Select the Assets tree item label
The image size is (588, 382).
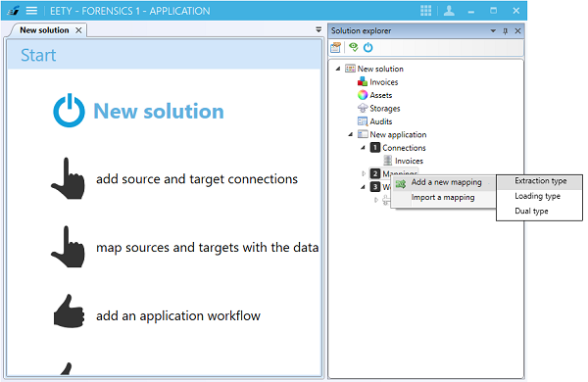click(381, 95)
